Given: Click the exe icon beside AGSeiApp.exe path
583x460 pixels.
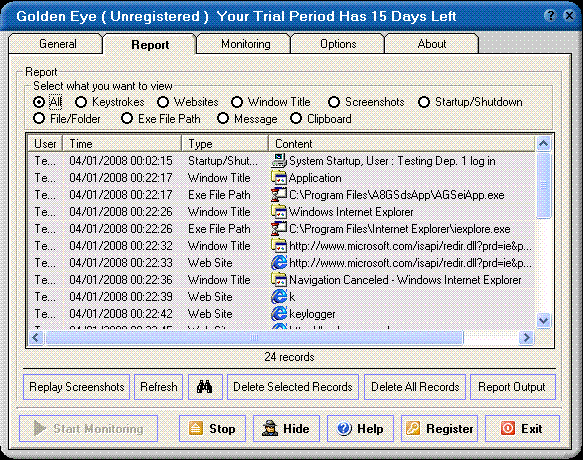Looking at the screenshot, I should pos(279,195).
